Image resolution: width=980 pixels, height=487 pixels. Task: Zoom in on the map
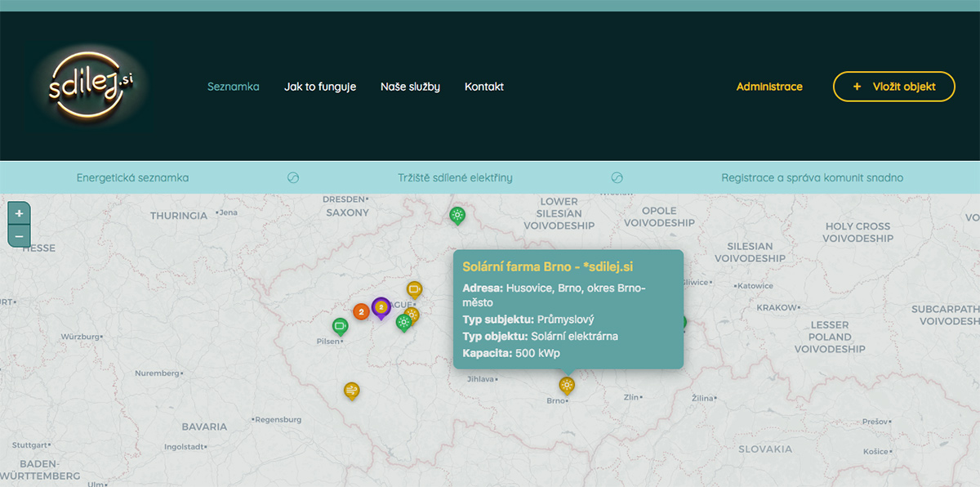coord(19,213)
